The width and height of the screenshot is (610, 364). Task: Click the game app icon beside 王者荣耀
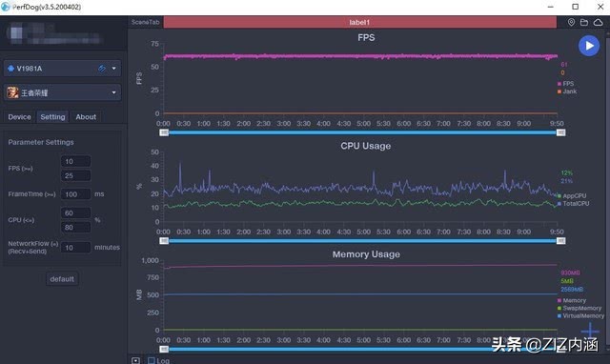[x=12, y=92]
